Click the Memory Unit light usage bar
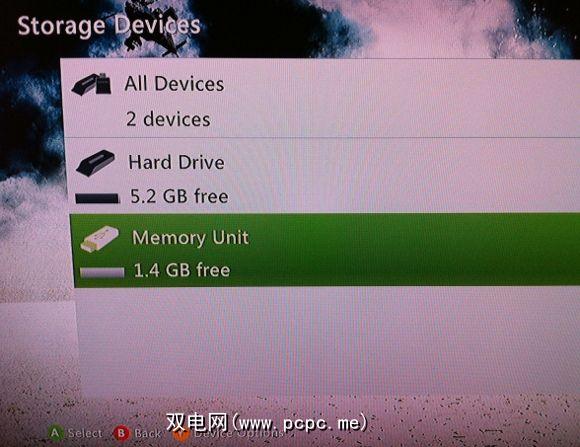Viewport: 580px width, 447px height. coord(102,273)
